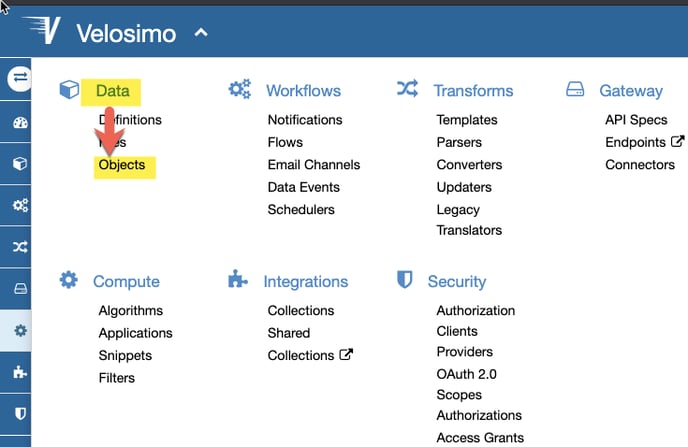Select the Data cube icon in sidebar
The image size is (688, 447).
(x=19, y=164)
